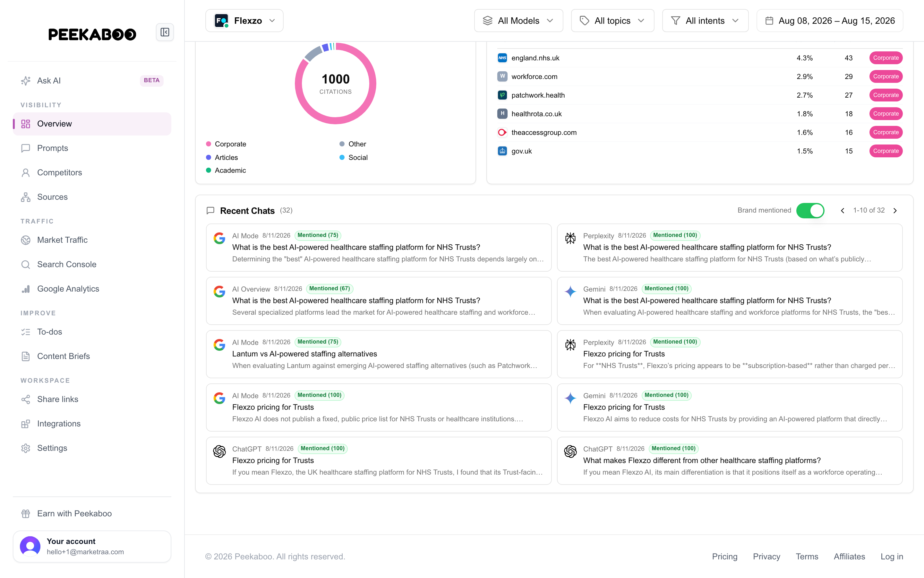Image resolution: width=924 pixels, height=578 pixels.
Task: Click the Recent Chats bubble icon
Action: [210, 211]
